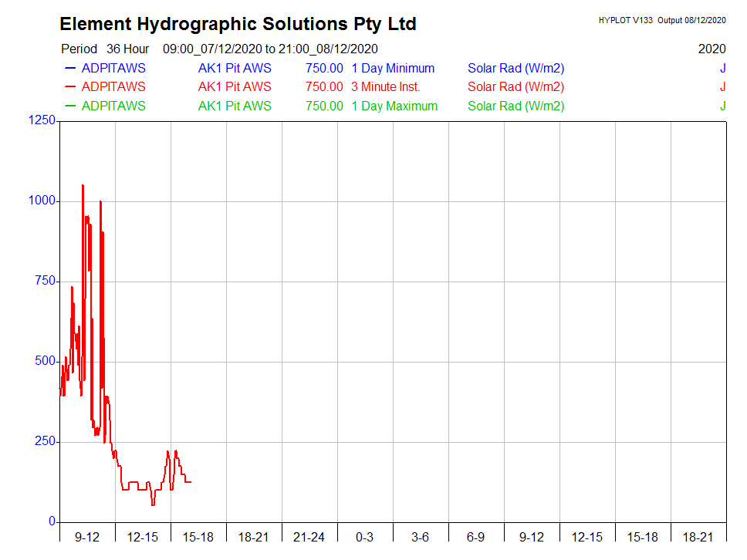
Task: Select the blue ADPITAWS legend label
Action: pos(113,68)
